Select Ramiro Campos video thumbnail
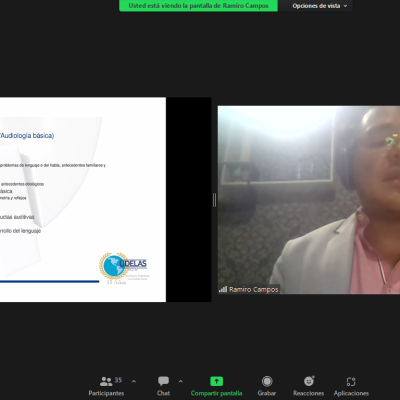This screenshot has height=400, width=400. click(x=309, y=200)
